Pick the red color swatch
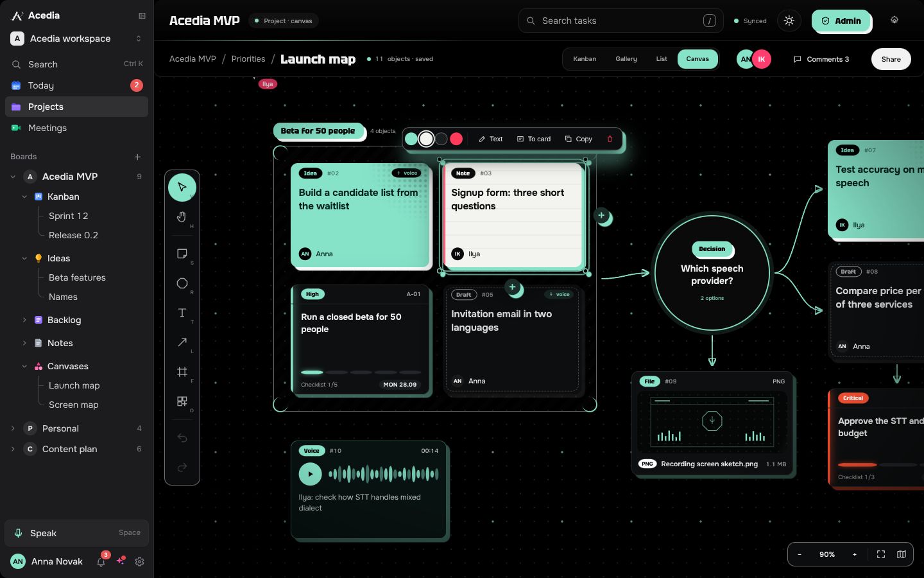The image size is (924, 578). (x=456, y=139)
